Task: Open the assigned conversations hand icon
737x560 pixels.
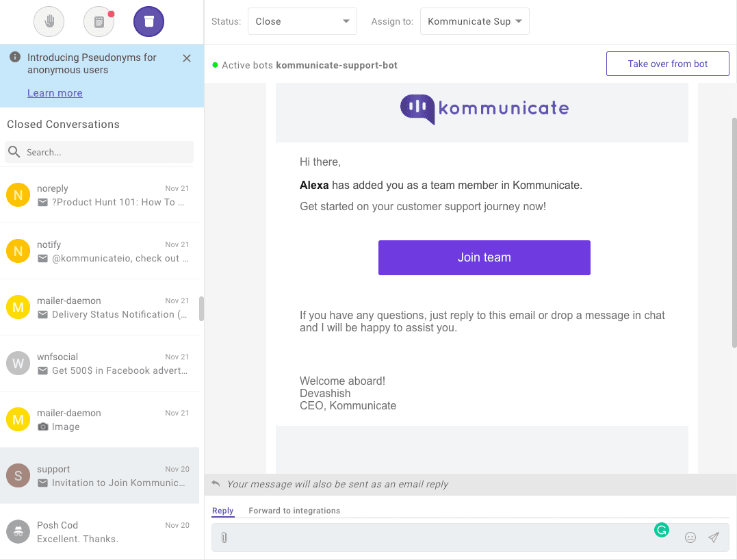Action: pyautogui.click(x=49, y=22)
